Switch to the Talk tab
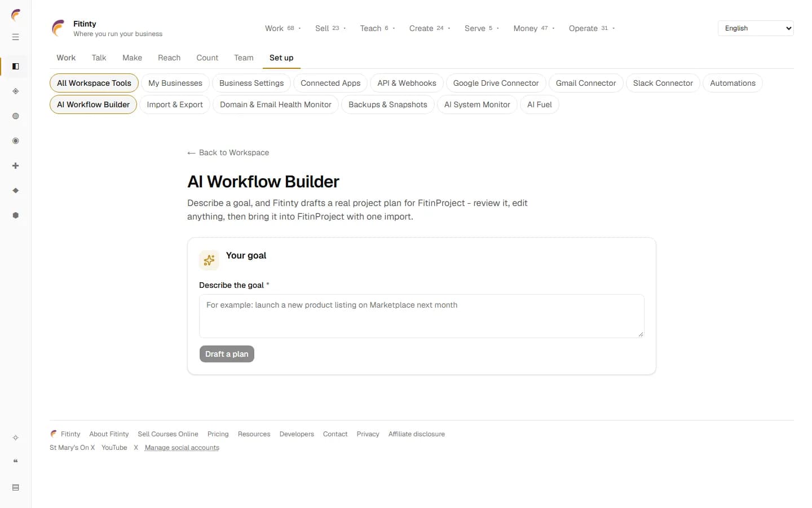Viewport: 812px width, 508px height. 99,58
